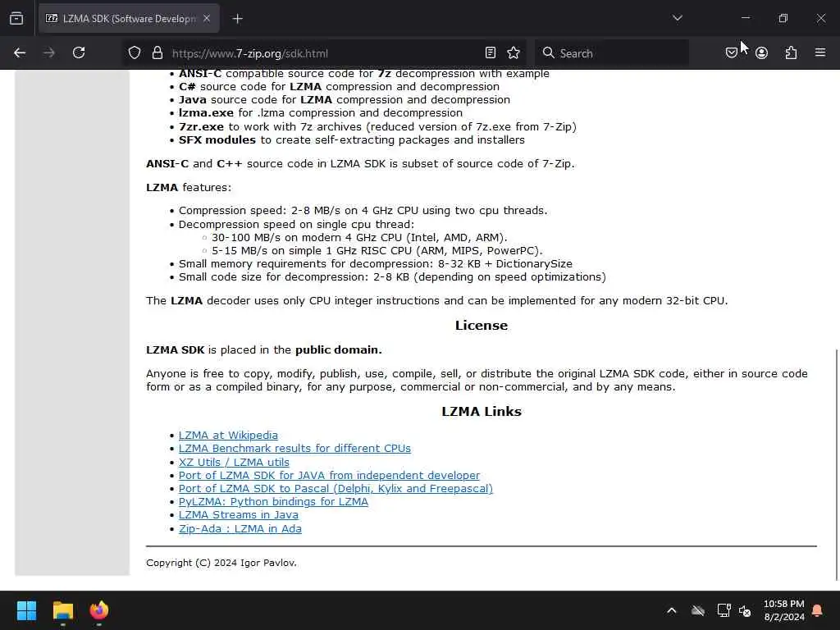Reload the current page

pos(79,53)
